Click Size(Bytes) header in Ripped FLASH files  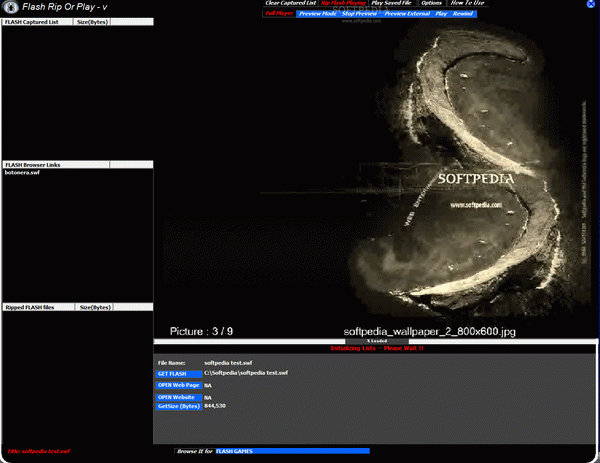coord(95,307)
